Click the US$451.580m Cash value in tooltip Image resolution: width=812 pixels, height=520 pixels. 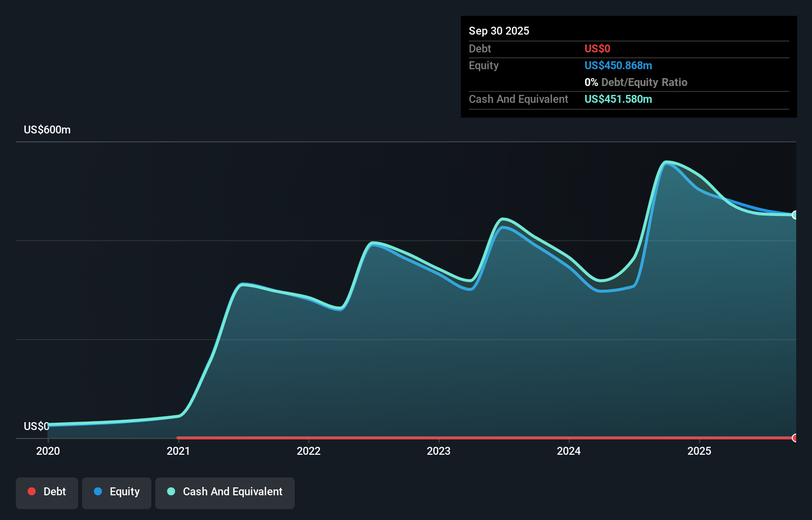pyautogui.click(x=619, y=99)
